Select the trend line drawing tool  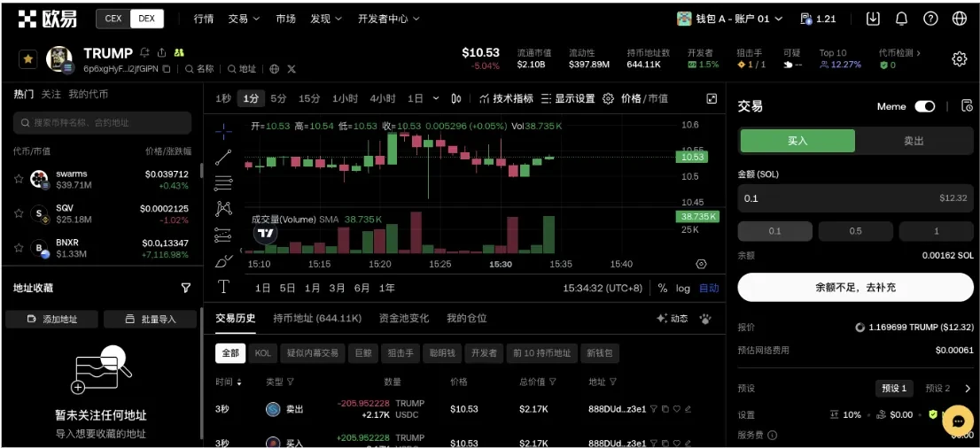(223, 157)
